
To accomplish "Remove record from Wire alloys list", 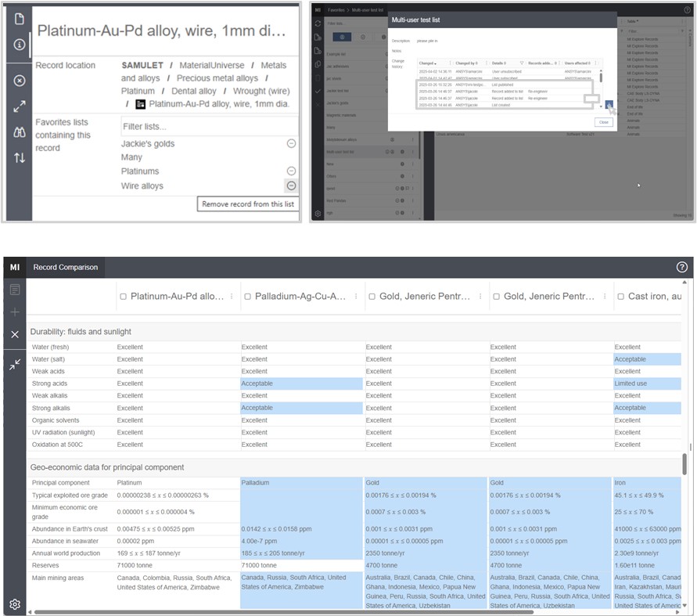I will click(x=291, y=186).
